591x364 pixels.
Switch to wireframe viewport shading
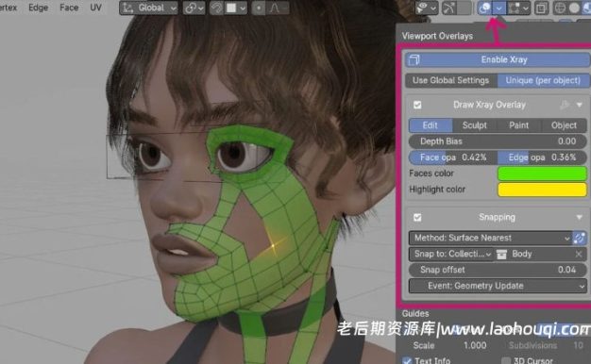(x=560, y=8)
